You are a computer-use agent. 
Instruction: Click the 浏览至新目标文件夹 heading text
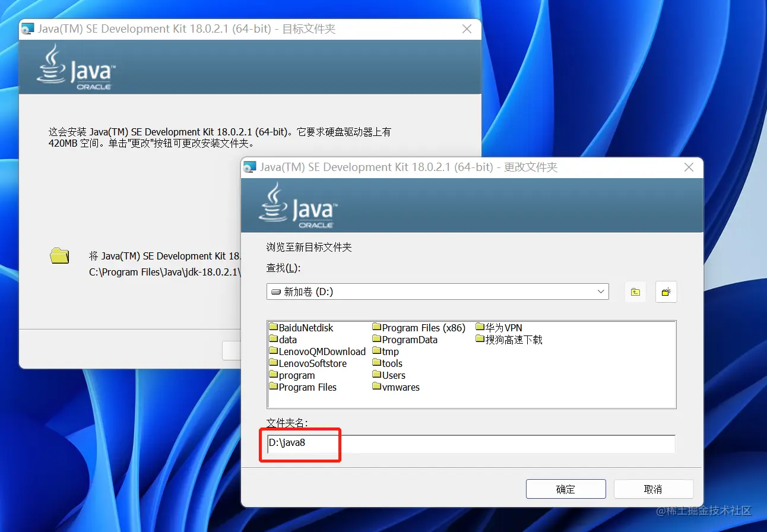[x=309, y=247]
